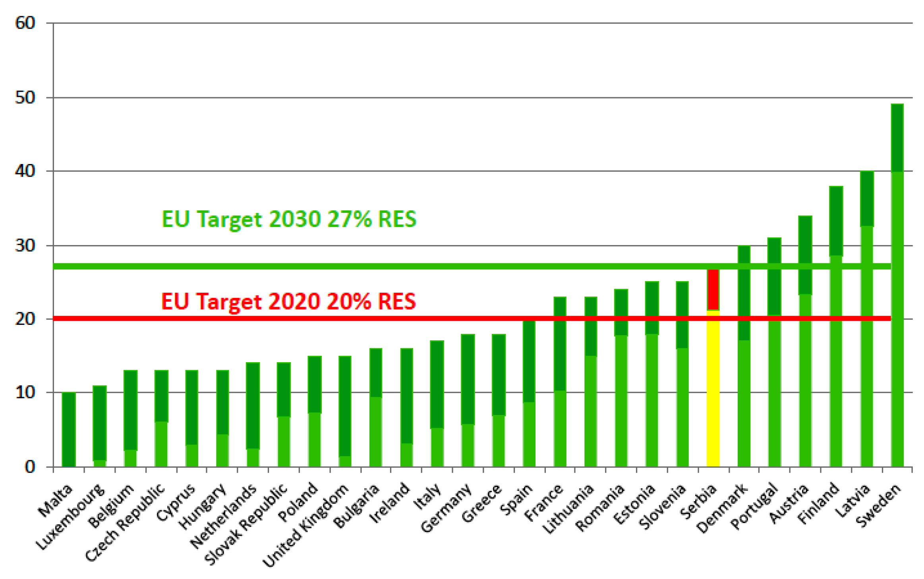Click the Malta bar

pos(69,429)
